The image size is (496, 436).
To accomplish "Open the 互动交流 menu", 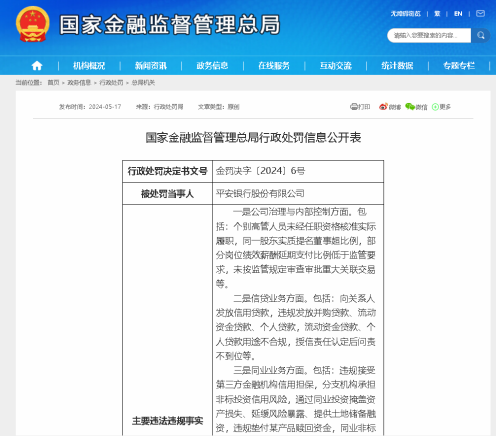I will tap(336, 66).
